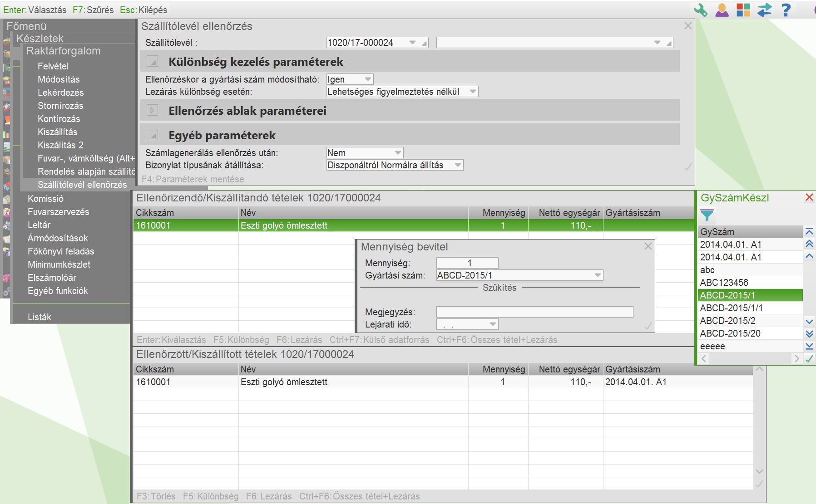Select Felvétel in Raktárforgalom menu
Image resolution: width=816 pixels, height=504 pixels.
(x=53, y=66)
